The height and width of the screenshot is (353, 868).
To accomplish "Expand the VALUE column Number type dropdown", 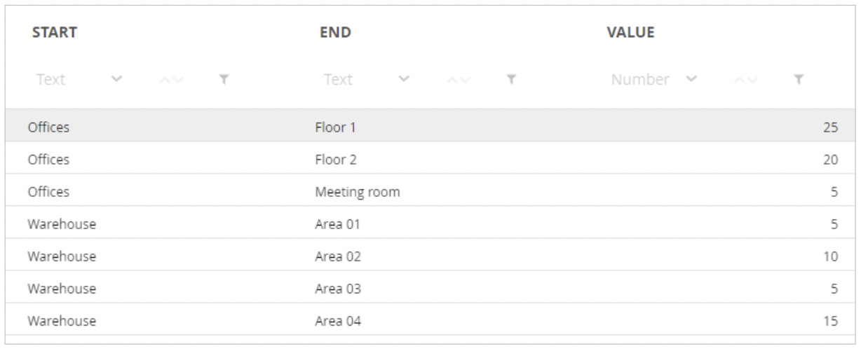I will click(x=691, y=79).
